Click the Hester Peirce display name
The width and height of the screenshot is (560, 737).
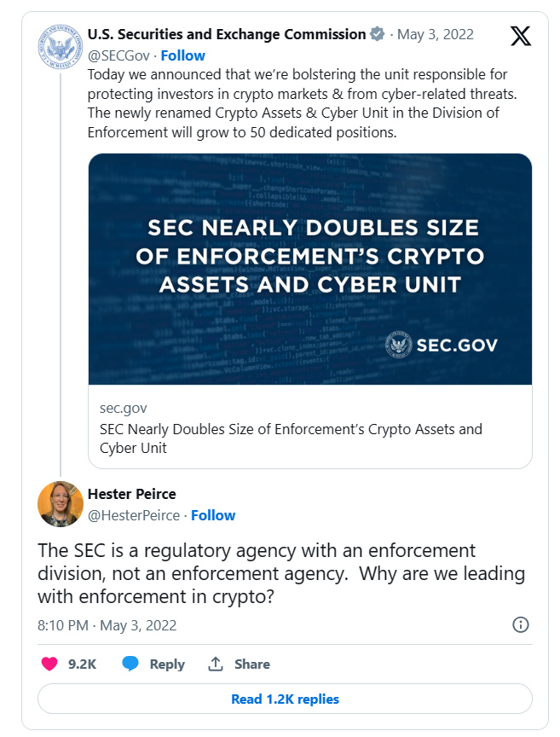131,494
